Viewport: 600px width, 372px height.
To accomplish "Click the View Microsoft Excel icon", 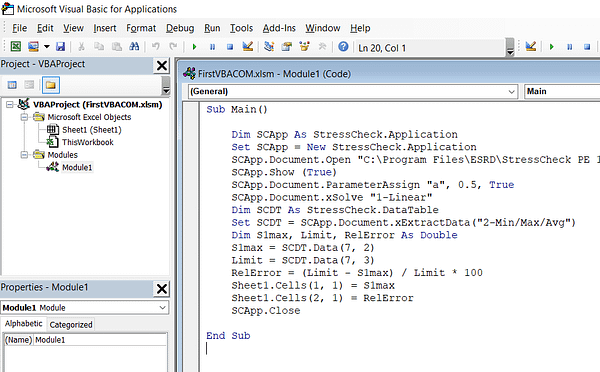I will [x=16, y=47].
